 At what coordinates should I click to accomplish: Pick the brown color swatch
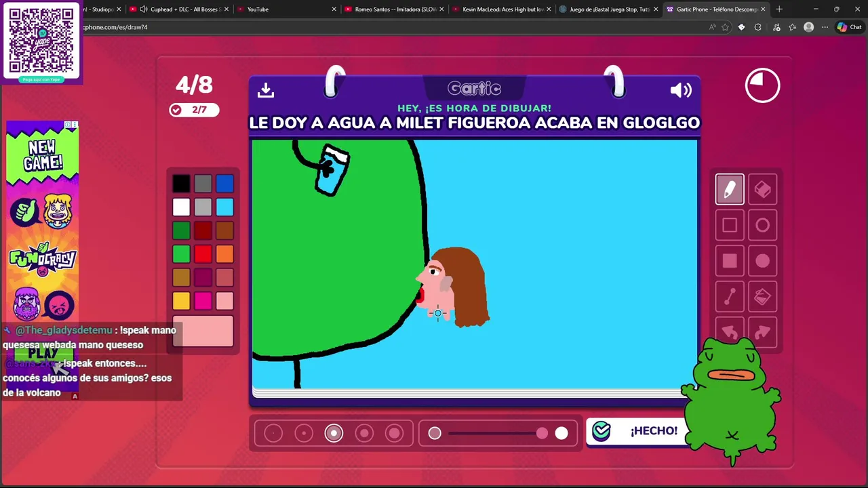(224, 230)
